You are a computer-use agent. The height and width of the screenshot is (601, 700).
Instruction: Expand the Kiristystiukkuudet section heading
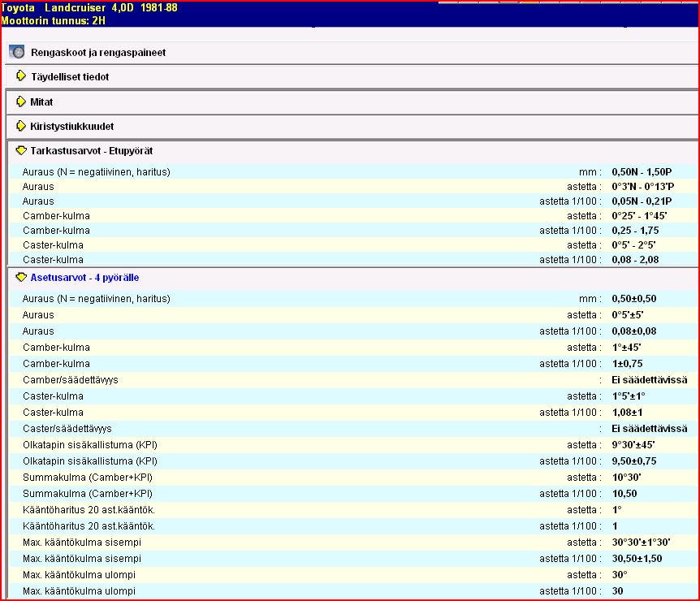[x=71, y=127]
